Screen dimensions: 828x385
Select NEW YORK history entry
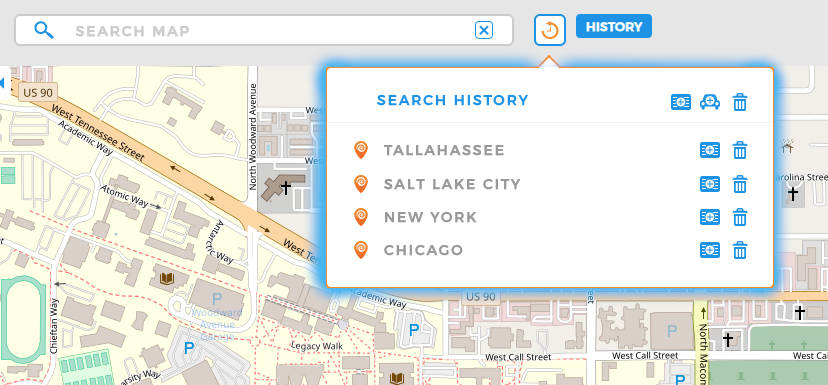point(430,217)
